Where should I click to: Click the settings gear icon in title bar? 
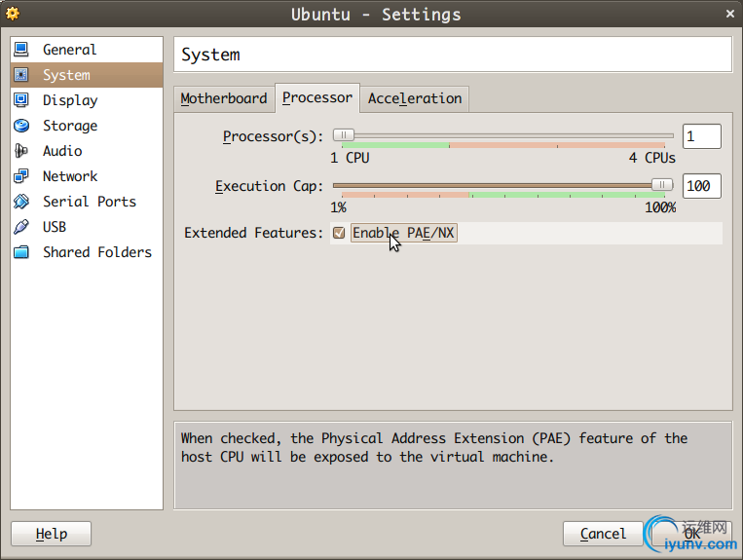(13, 14)
